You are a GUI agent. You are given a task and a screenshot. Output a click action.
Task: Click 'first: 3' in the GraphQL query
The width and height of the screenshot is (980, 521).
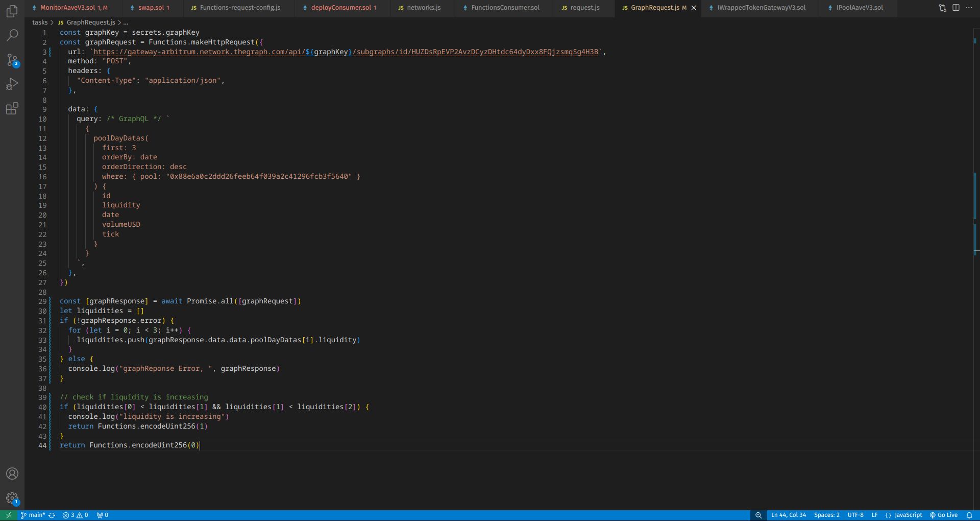tap(119, 148)
